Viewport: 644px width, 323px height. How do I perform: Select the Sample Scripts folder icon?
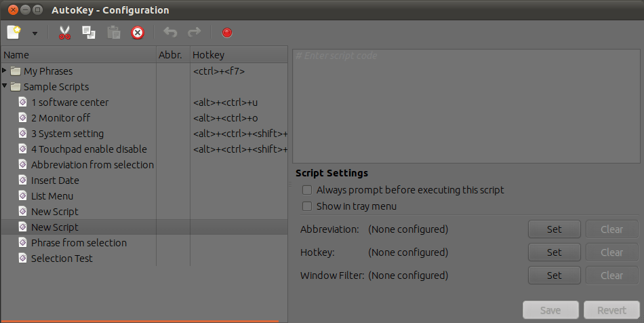click(15, 87)
